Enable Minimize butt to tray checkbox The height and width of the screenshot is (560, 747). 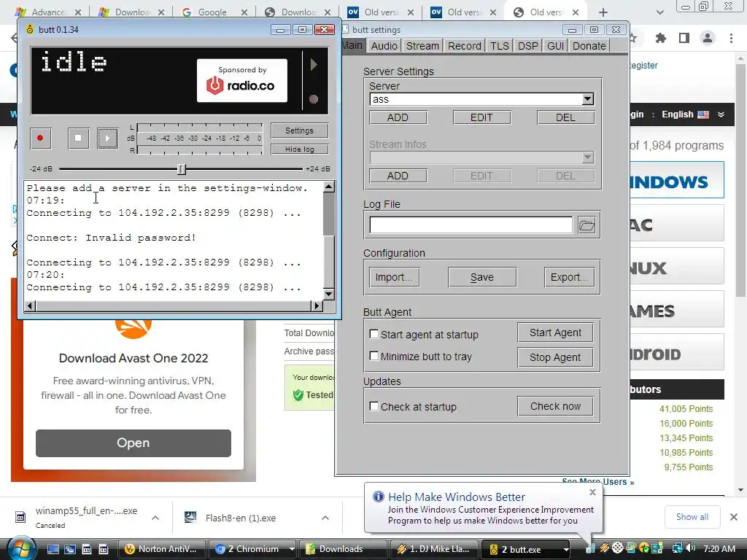click(x=374, y=356)
